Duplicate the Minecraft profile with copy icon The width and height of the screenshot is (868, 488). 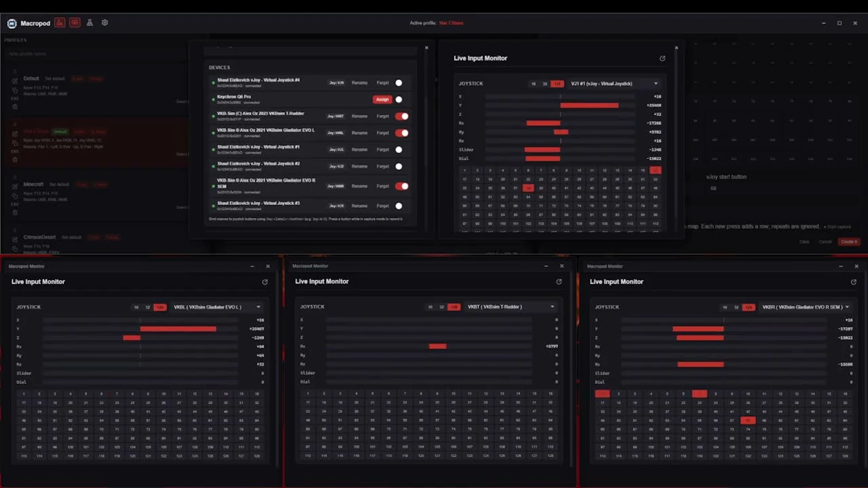[x=15, y=196]
